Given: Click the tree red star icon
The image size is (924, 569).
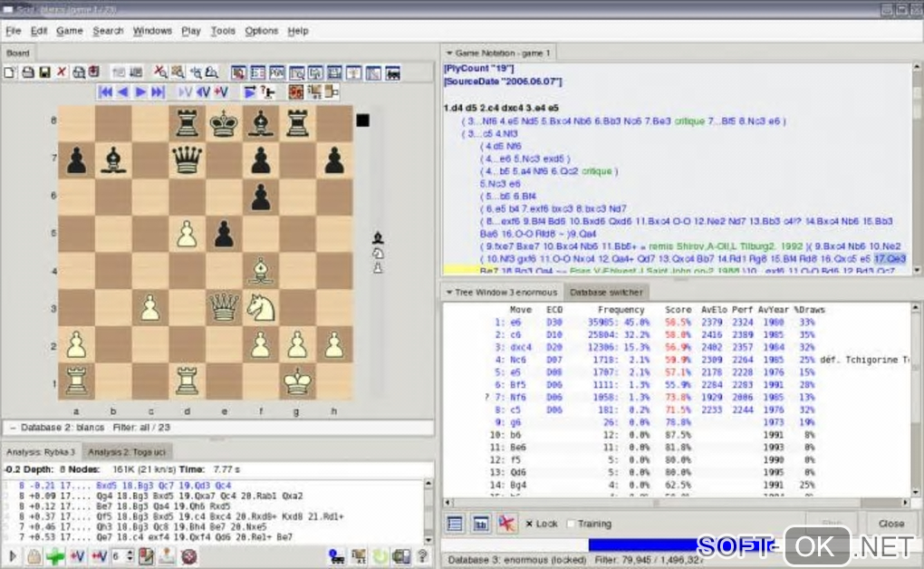Looking at the screenshot, I should tap(506, 524).
